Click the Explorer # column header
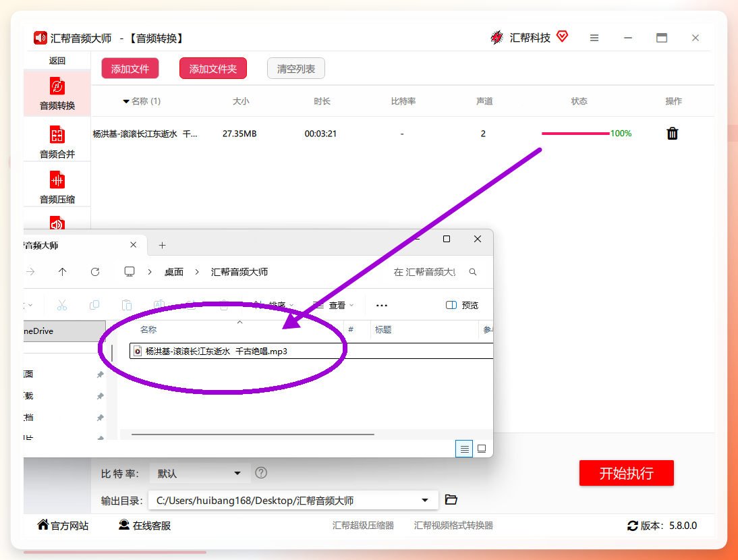This screenshot has height=560, width=738. (351, 330)
